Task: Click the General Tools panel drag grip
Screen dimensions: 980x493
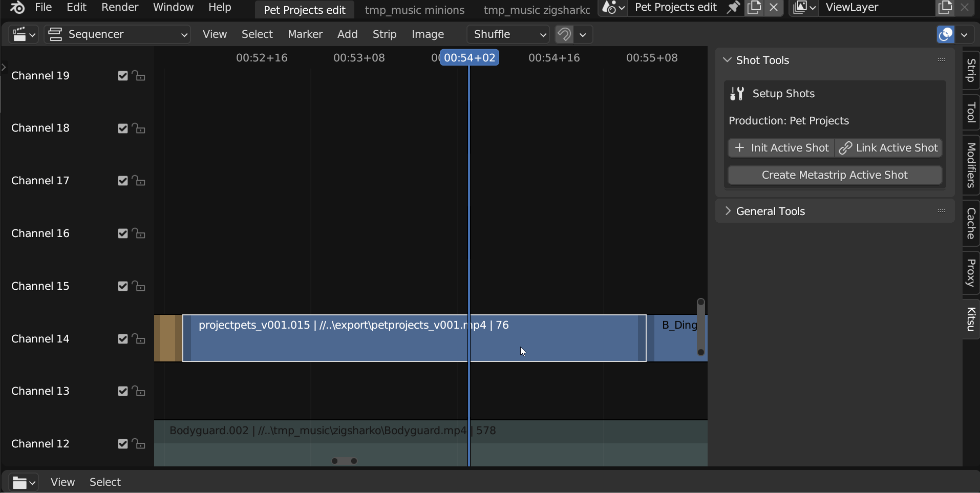Action: click(x=942, y=211)
